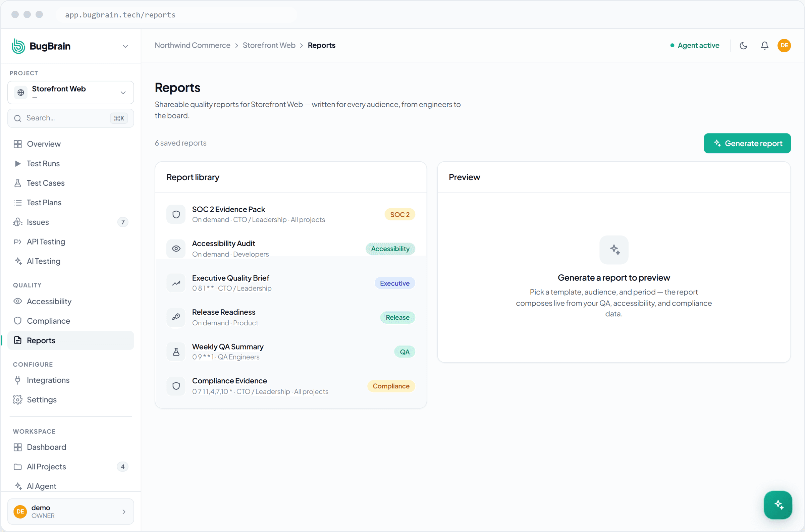Click the '6 saved reports' text
805x532 pixels.
pos(180,143)
